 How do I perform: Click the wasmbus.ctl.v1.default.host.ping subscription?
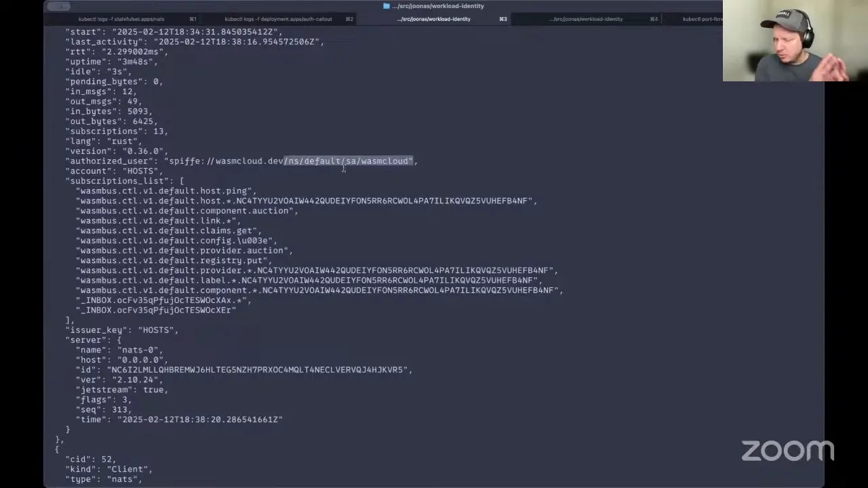pyautogui.click(x=166, y=191)
